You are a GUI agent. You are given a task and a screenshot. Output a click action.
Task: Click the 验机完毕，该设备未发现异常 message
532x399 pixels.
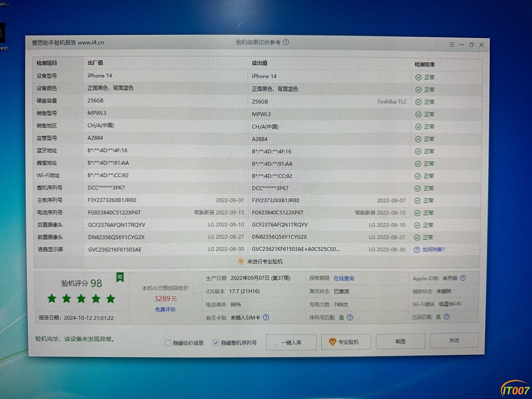click(75, 339)
